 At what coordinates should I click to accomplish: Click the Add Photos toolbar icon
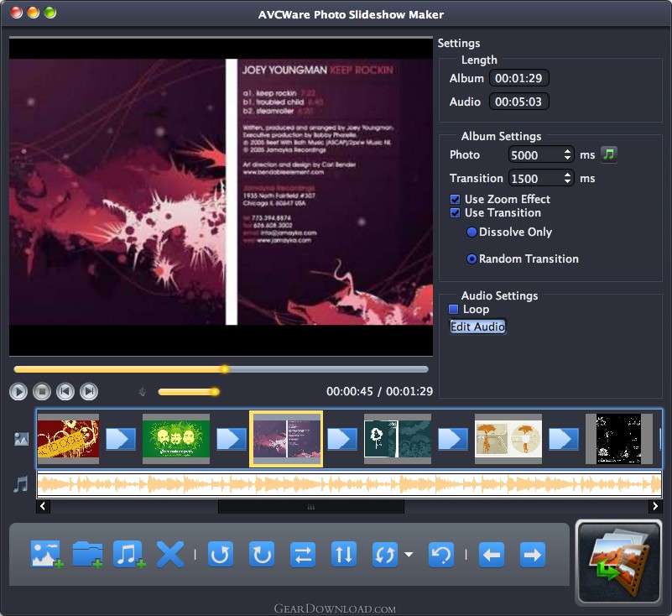[x=47, y=554]
